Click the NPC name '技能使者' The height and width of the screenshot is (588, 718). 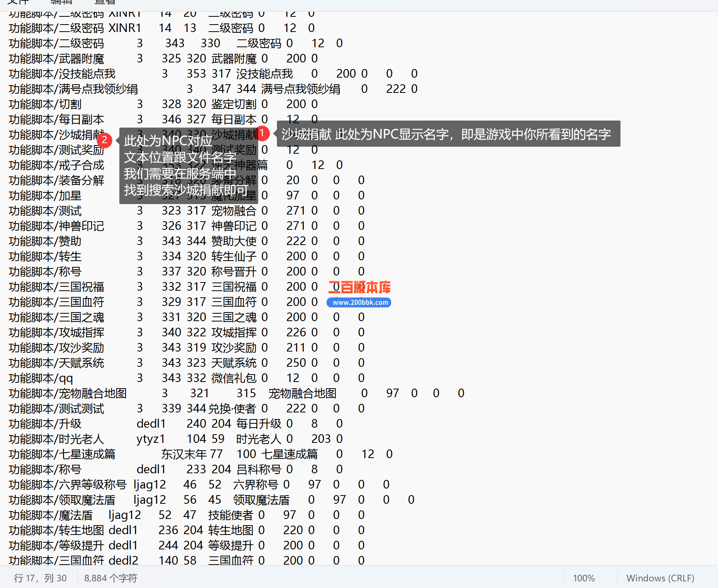click(231, 515)
